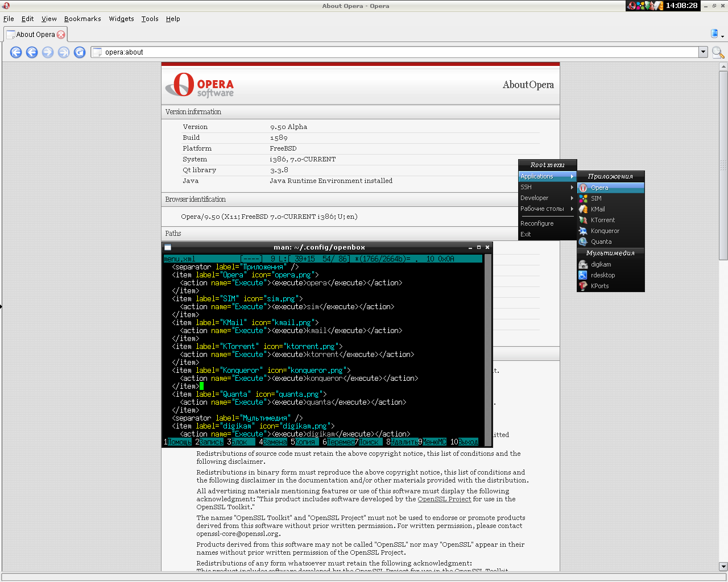Open the Widgets menu
The image size is (728, 582).
121,19
